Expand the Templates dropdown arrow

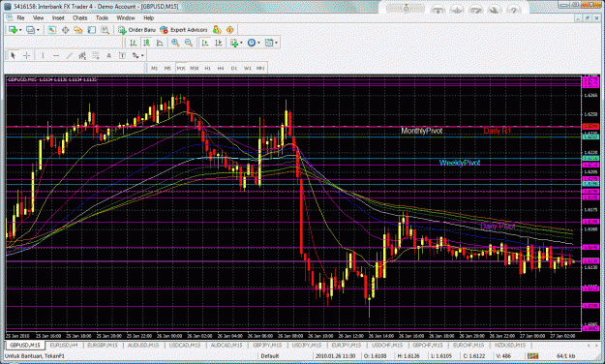tap(276, 43)
